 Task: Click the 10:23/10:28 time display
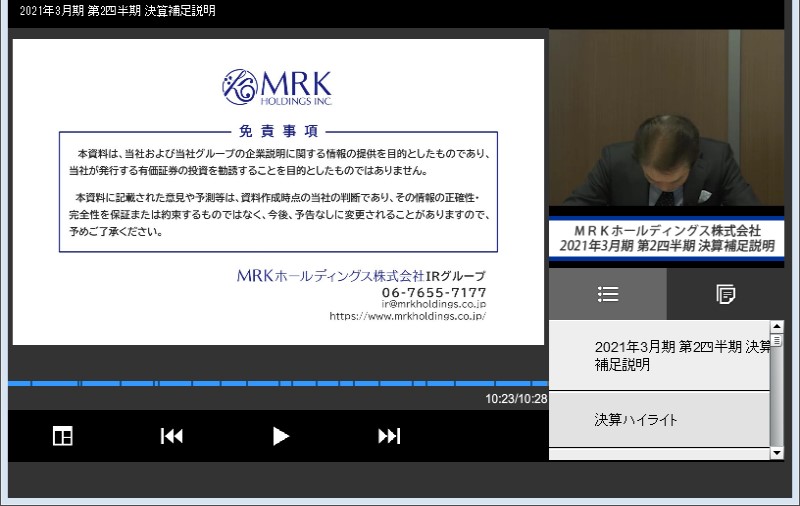(x=516, y=399)
